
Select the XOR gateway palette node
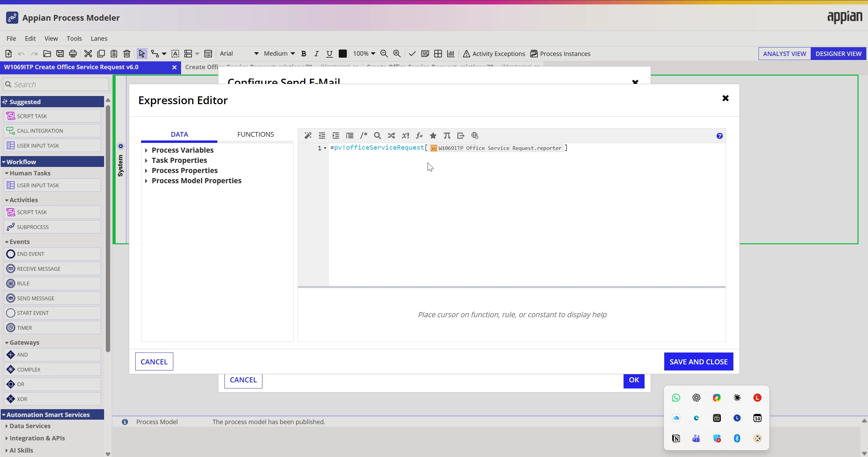click(x=53, y=399)
